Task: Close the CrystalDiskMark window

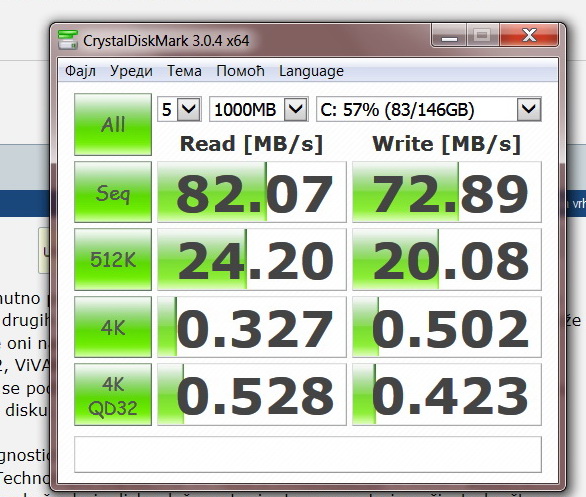Action: coord(529,36)
